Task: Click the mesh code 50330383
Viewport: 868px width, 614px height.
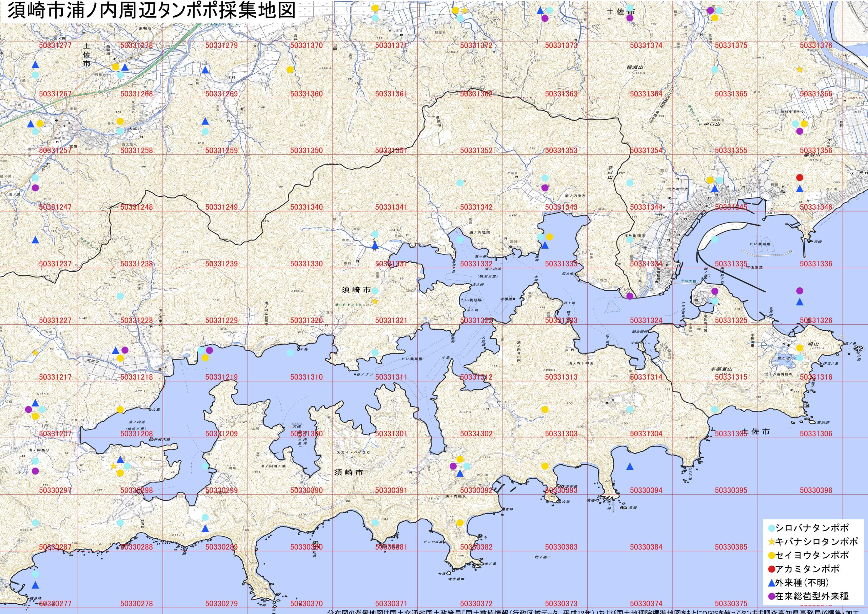Action: pyautogui.click(x=561, y=547)
